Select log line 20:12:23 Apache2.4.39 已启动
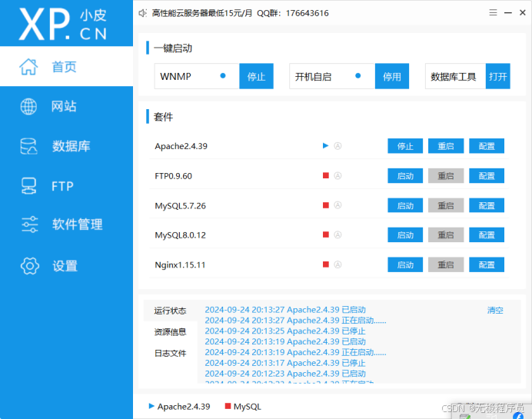532x419 pixels. (285, 374)
